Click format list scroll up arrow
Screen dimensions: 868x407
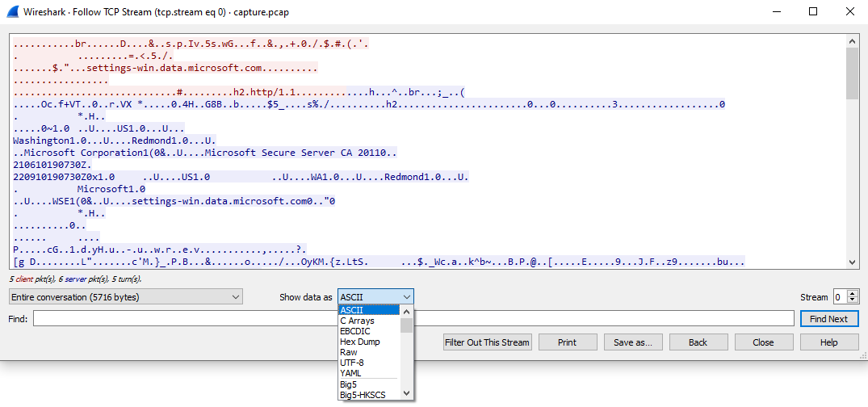(x=407, y=311)
